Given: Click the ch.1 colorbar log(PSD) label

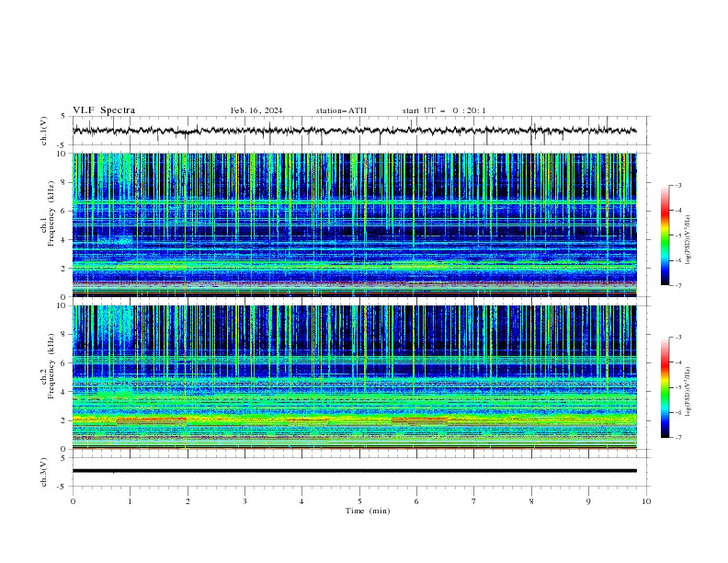Looking at the screenshot, I should [688, 240].
